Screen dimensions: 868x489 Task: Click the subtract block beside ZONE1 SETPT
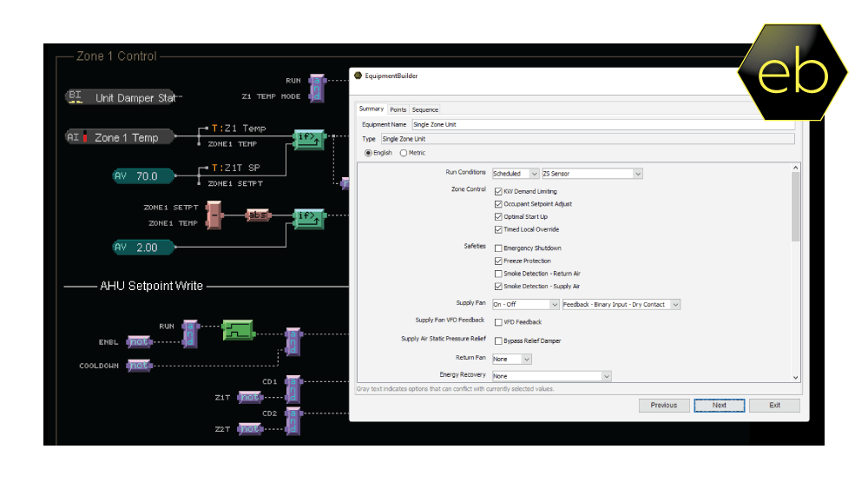pyautogui.click(x=214, y=215)
